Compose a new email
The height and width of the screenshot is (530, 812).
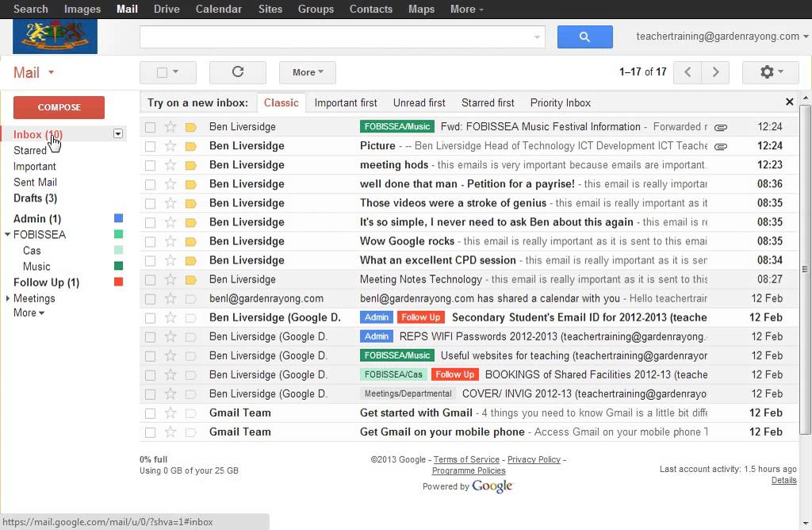pyautogui.click(x=59, y=107)
